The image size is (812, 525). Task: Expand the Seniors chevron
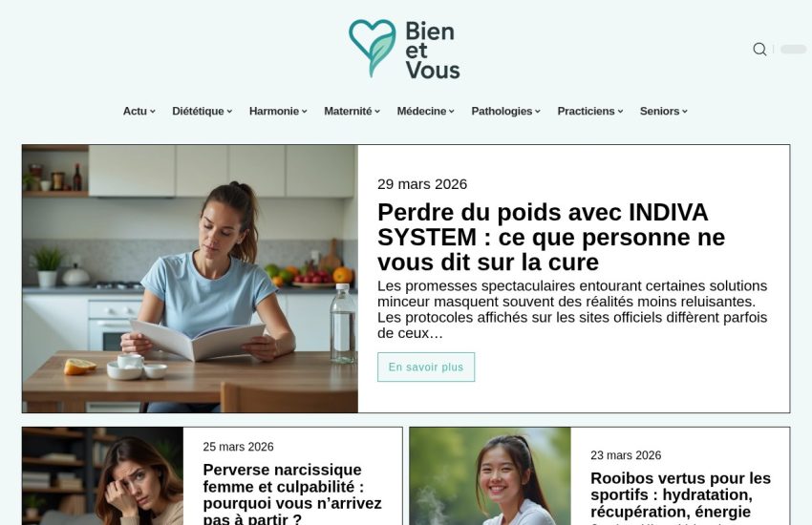[685, 112]
